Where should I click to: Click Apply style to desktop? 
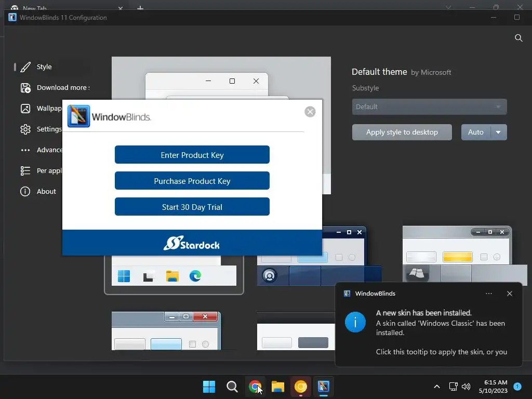point(402,132)
